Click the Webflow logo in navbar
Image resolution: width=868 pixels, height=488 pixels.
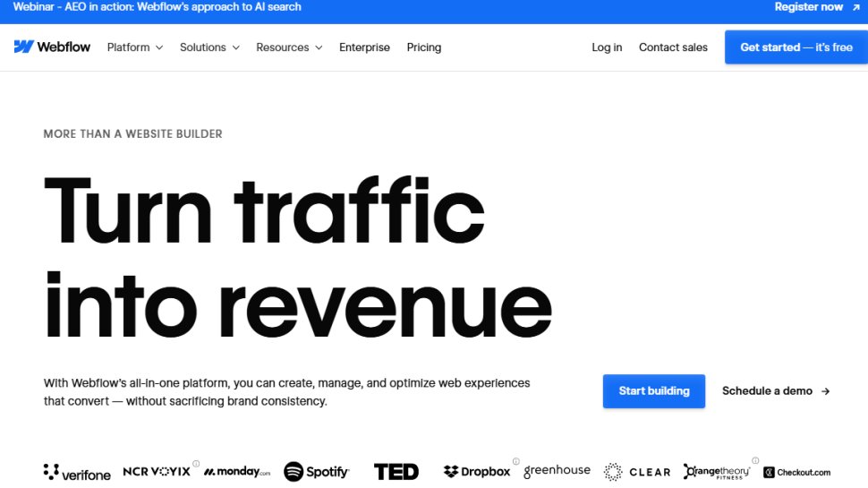click(52, 47)
